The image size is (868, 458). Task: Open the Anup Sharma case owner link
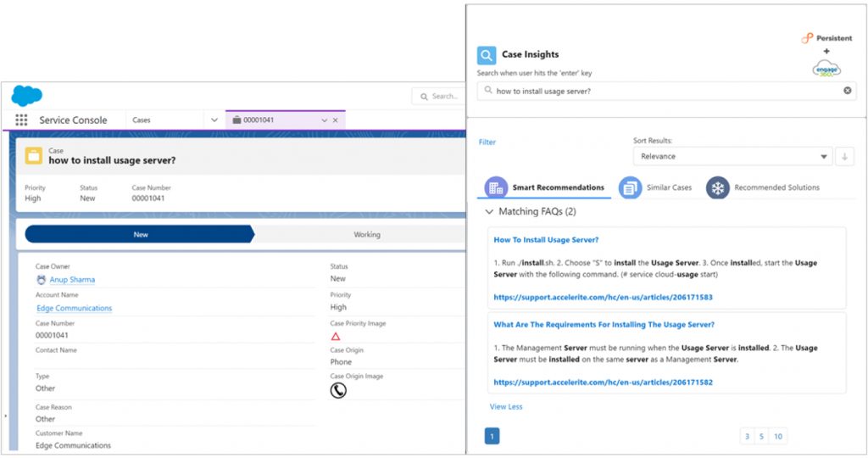point(72,280)
